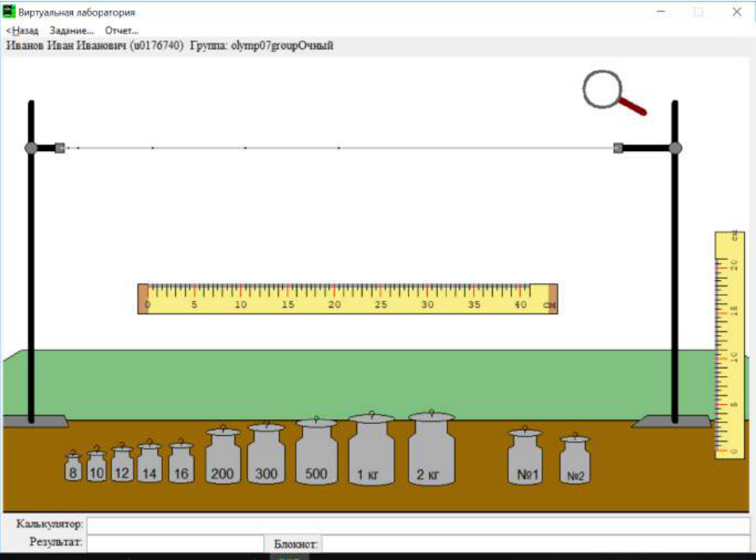
Task: Click the group text olymp07groupОчный
Action: [282, 46]
